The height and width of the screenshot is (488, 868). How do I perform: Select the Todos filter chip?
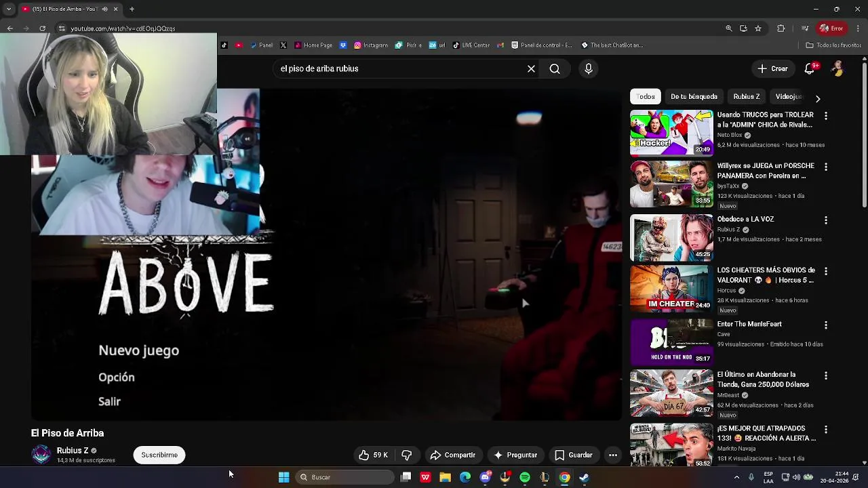coord(645,96)
